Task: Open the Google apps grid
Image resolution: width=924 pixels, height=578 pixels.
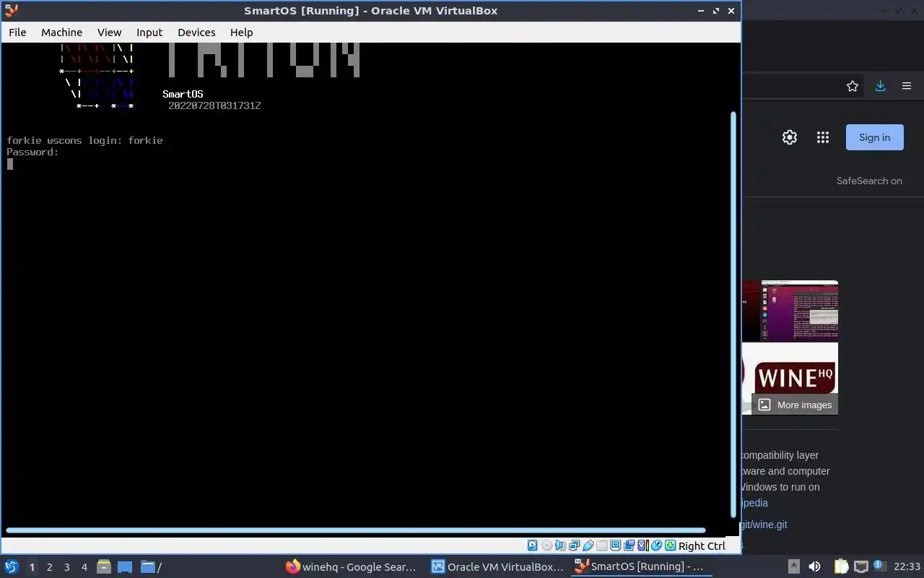Action: coord(823,137)
